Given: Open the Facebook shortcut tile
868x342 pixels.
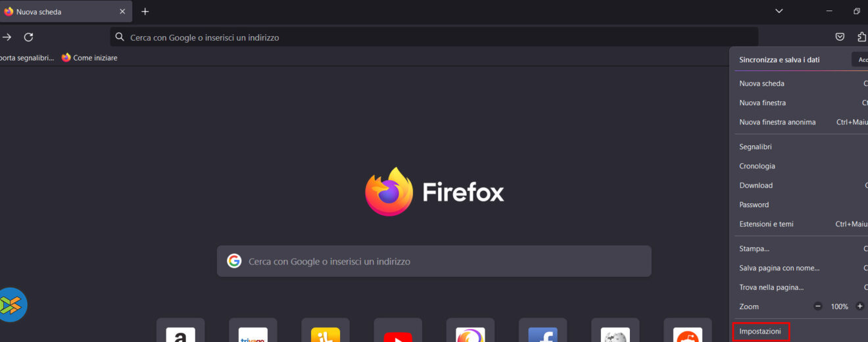Looking at the screenshot, I should (542, 330).
